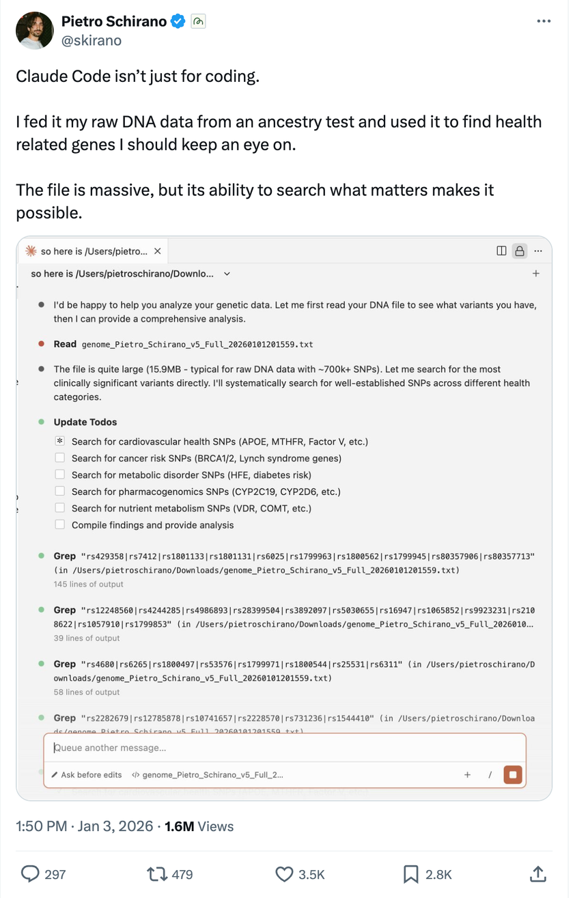
Task: Toggle the lock icon in Claude panel
Action: pyautogui.click(x=520, y=251)
